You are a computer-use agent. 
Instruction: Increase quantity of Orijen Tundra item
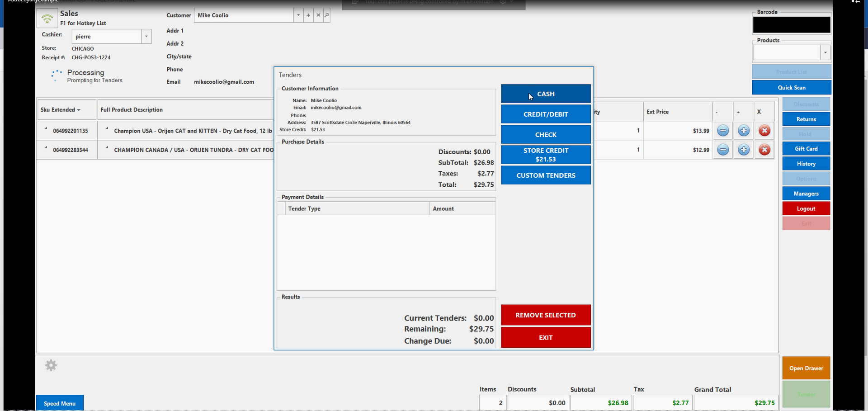coord(743,150)
